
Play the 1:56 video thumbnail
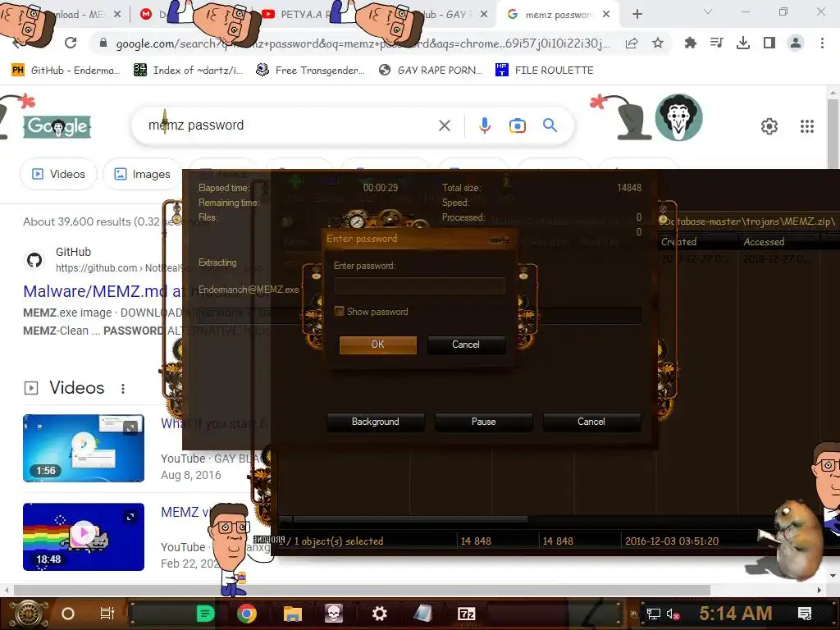click(x=84, y=448)
